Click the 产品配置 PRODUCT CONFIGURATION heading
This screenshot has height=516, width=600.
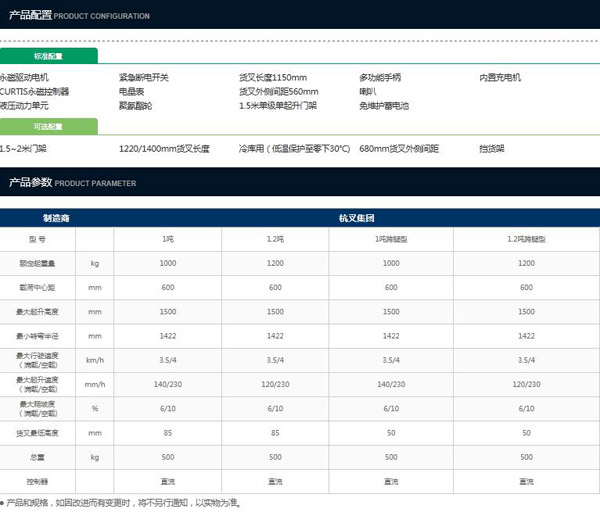click(78, 16)
